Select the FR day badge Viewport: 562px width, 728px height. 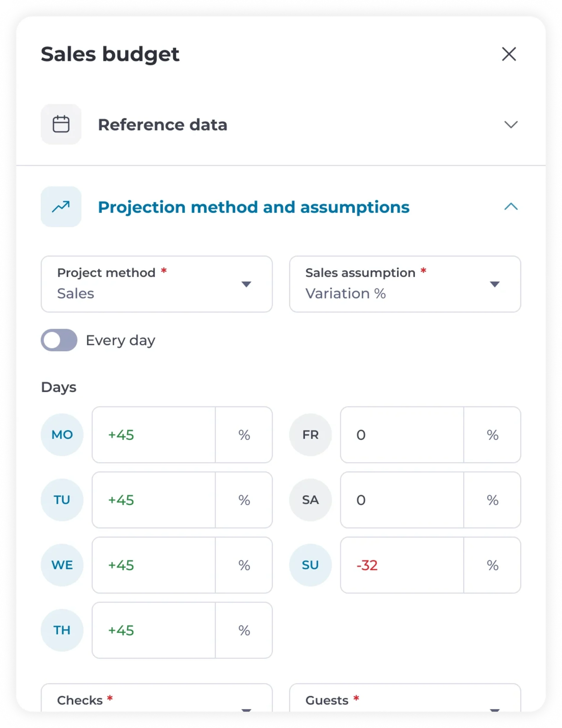(x=310, y=435)
